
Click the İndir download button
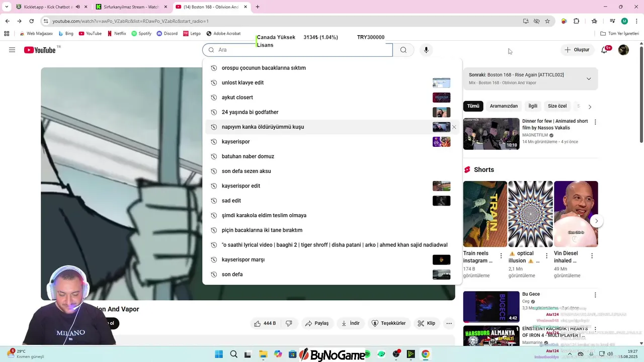[x=350, y=323]
